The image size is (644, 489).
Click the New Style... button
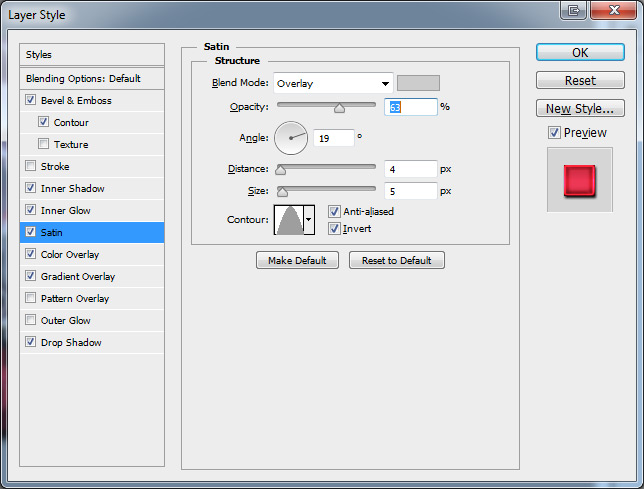pos(580,108)
